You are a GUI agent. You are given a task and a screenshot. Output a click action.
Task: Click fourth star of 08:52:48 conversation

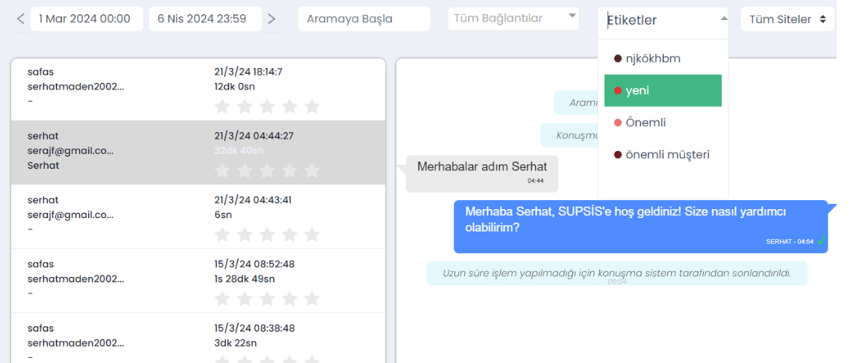290,299
